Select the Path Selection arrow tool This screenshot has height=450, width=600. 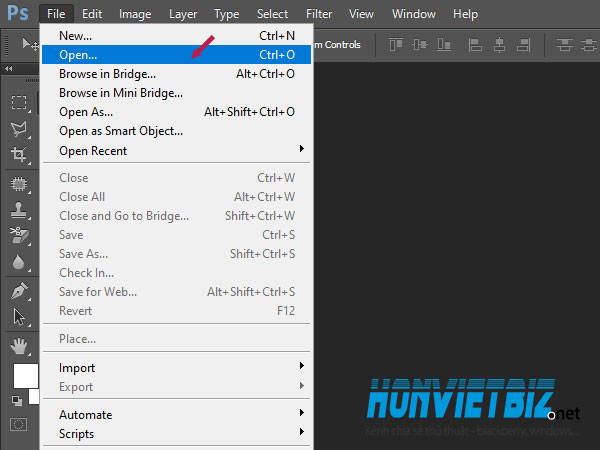point(19,317)
